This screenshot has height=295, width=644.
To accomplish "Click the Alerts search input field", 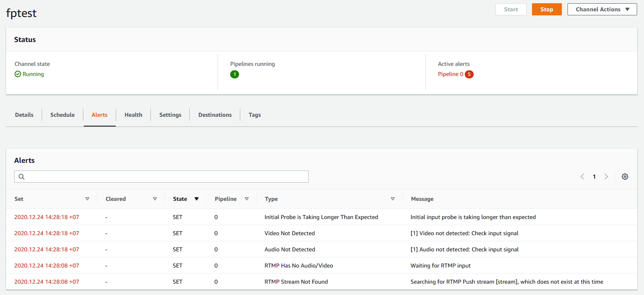I will [x=166, y=177].
